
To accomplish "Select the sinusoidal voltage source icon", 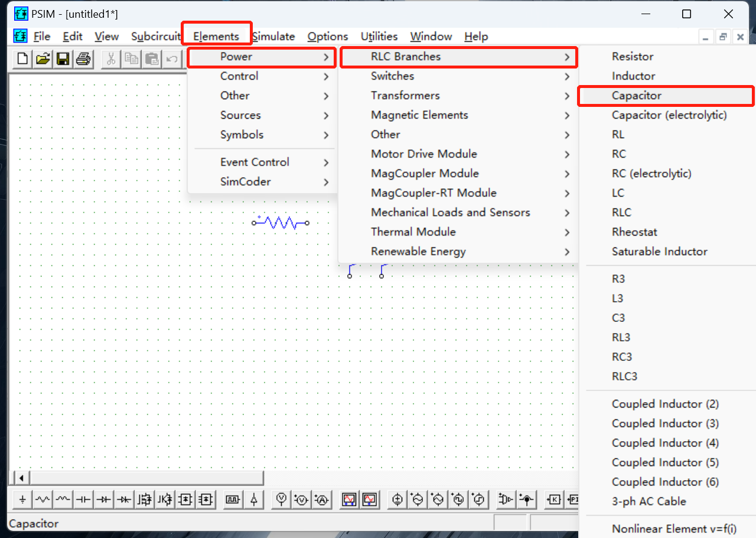I will click(x=418, y=500).
